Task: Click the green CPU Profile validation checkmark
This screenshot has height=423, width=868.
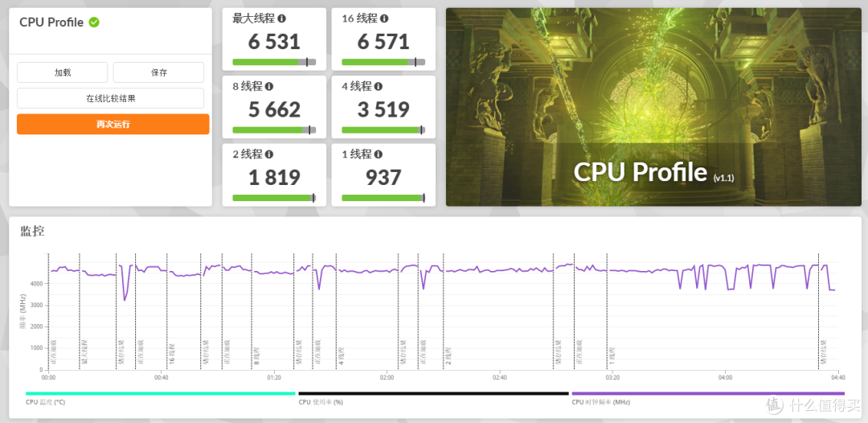Action: [x=94, y=23]
